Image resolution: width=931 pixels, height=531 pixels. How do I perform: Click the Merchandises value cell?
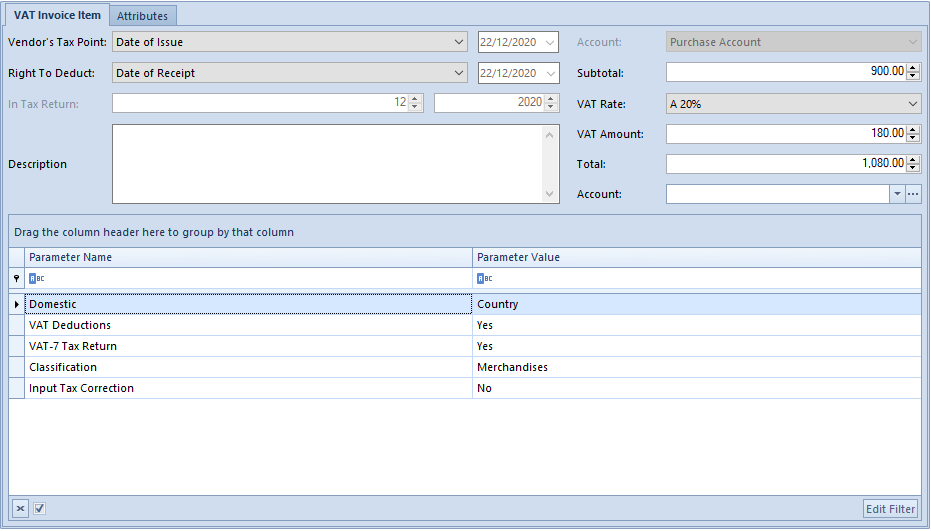point(696,367)
